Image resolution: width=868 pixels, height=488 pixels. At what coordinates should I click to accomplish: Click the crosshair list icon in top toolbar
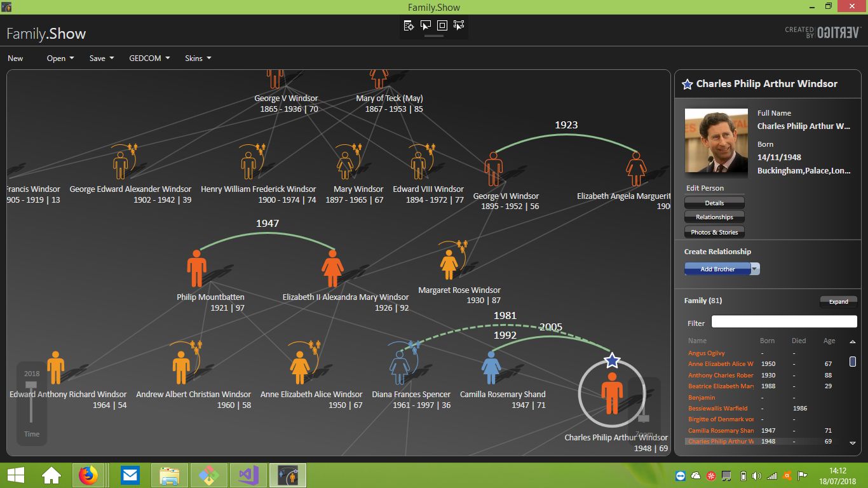tap(409, 25)
